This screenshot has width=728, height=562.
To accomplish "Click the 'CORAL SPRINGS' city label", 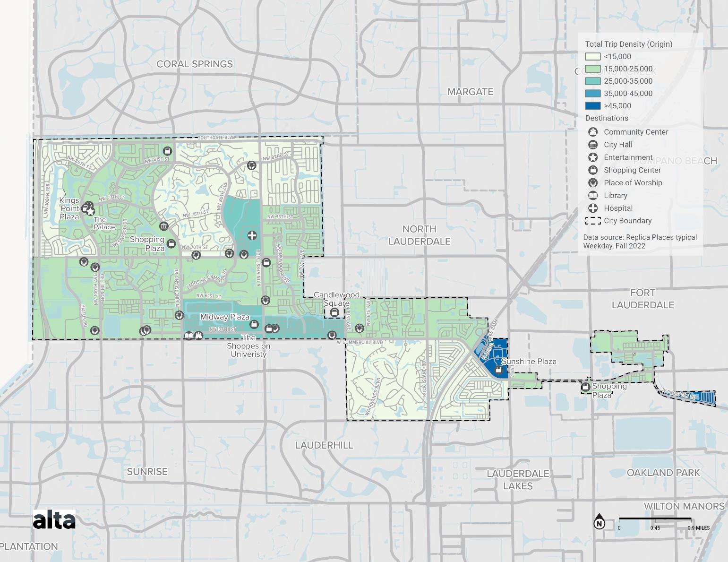I will tap(195, 64).
